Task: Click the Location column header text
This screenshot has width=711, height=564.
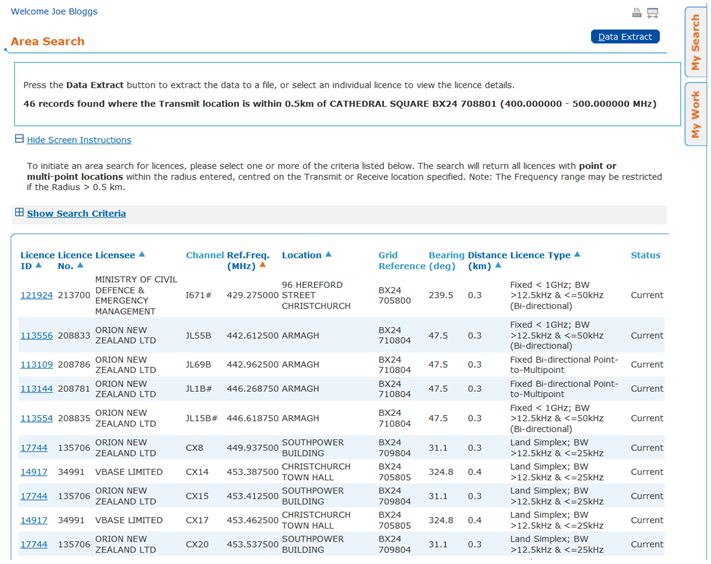Action: pos(302,255)
